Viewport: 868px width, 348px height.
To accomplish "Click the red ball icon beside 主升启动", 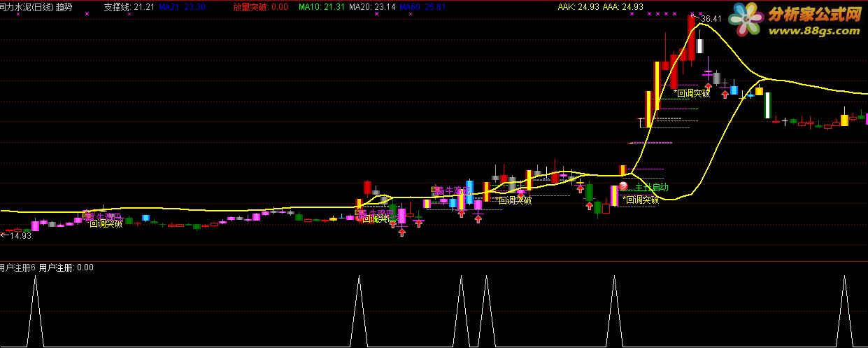I will (x=623, y=187).
